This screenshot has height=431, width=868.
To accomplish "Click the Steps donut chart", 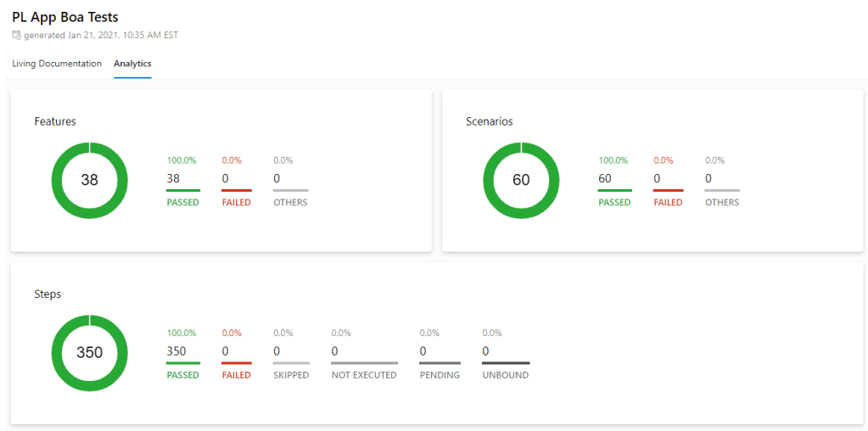I will 90,353.
